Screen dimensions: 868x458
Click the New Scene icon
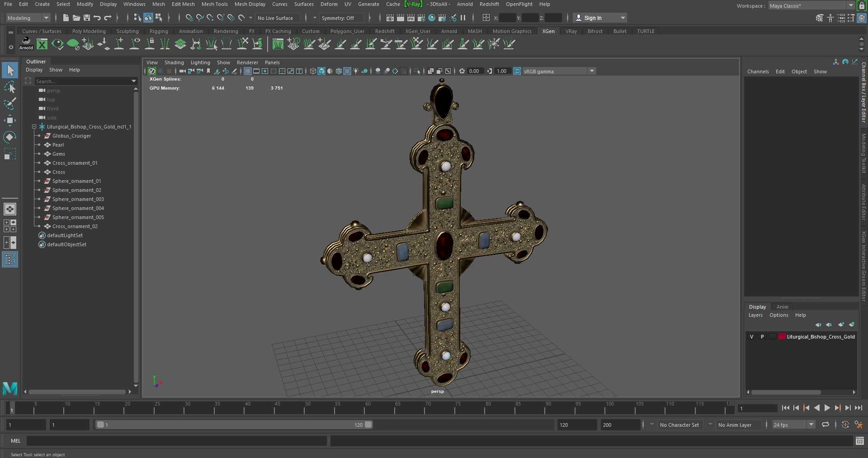66,18
